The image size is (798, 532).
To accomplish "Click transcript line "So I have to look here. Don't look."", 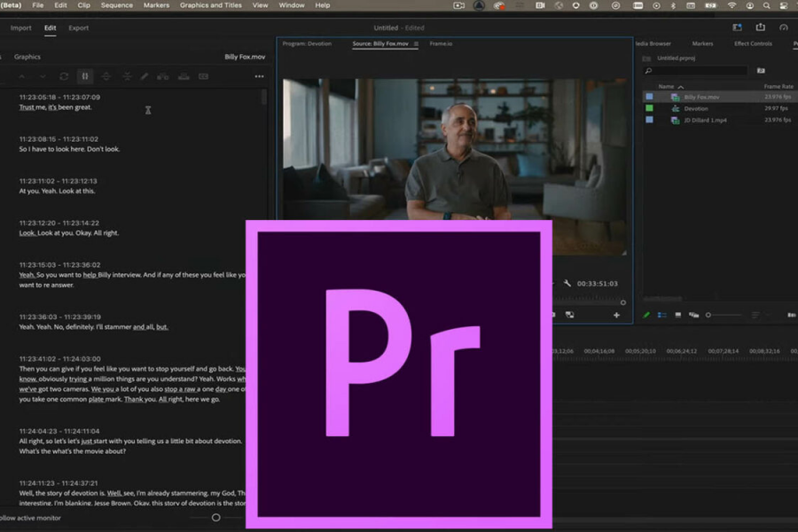I will (69, 149).
